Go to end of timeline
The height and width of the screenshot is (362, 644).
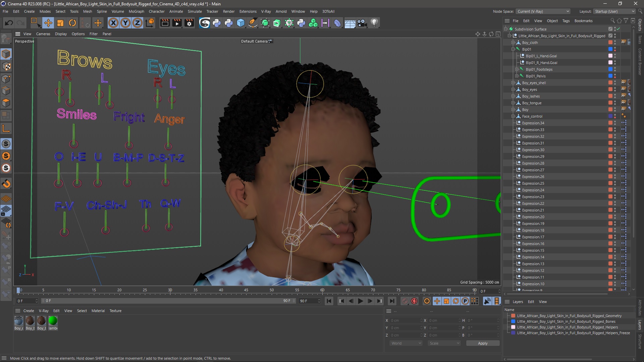[392, 301]
